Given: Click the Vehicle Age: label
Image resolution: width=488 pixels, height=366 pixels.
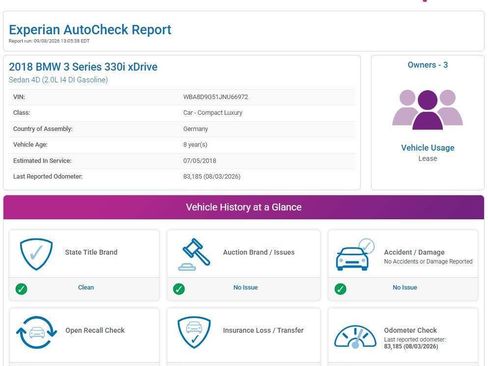Looking at the screenshot, I should click(x=30, y=145).
